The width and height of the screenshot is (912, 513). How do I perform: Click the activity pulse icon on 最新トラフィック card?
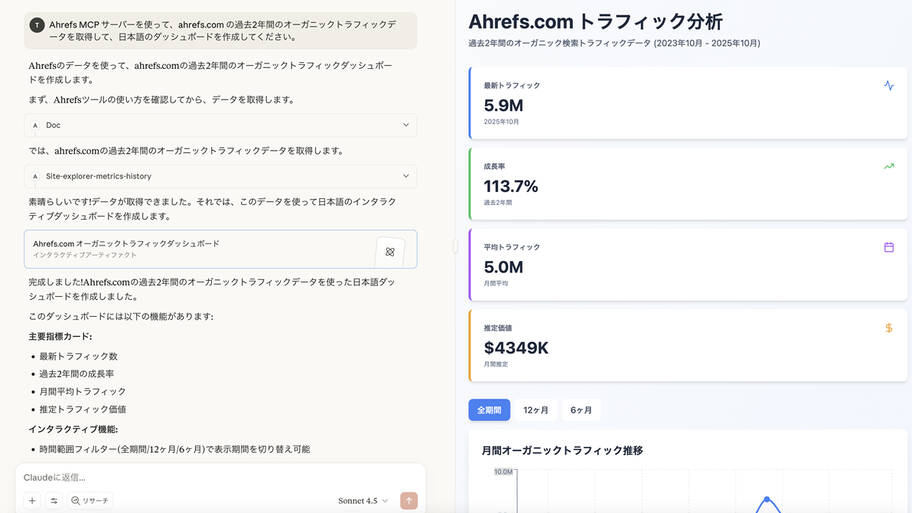tap(889, 86)
